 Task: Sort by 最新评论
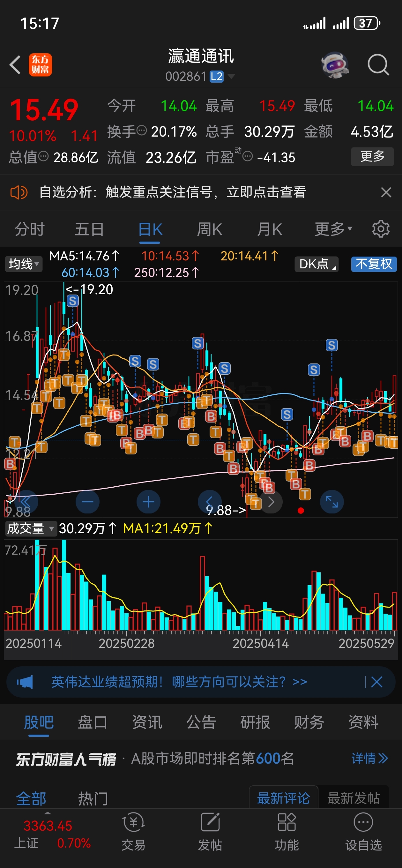coord(283,797)
